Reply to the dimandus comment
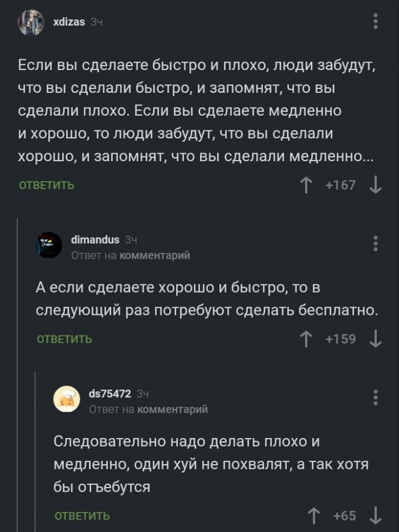Screen dimensions: 399x532 coord(64,339)
